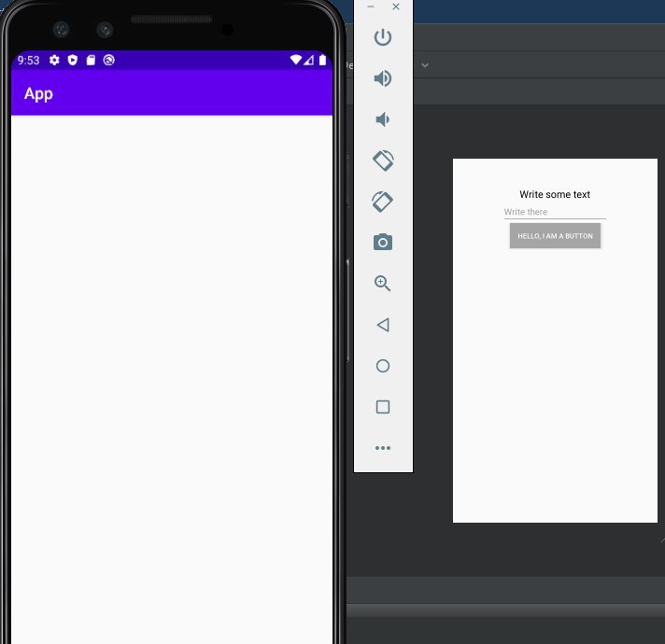
Task: Activate the emulator zoom magnifier tool
Action: click(x=383, y=283)
